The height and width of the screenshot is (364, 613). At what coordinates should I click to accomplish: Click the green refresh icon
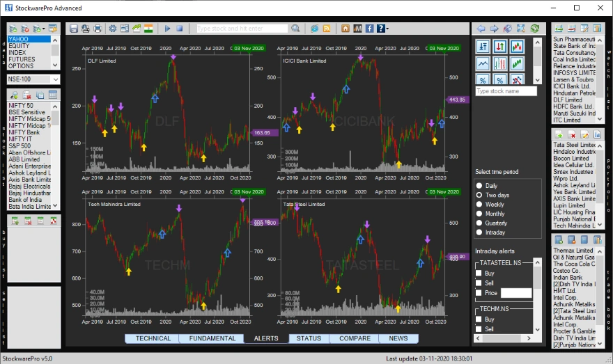click(534, 29)
